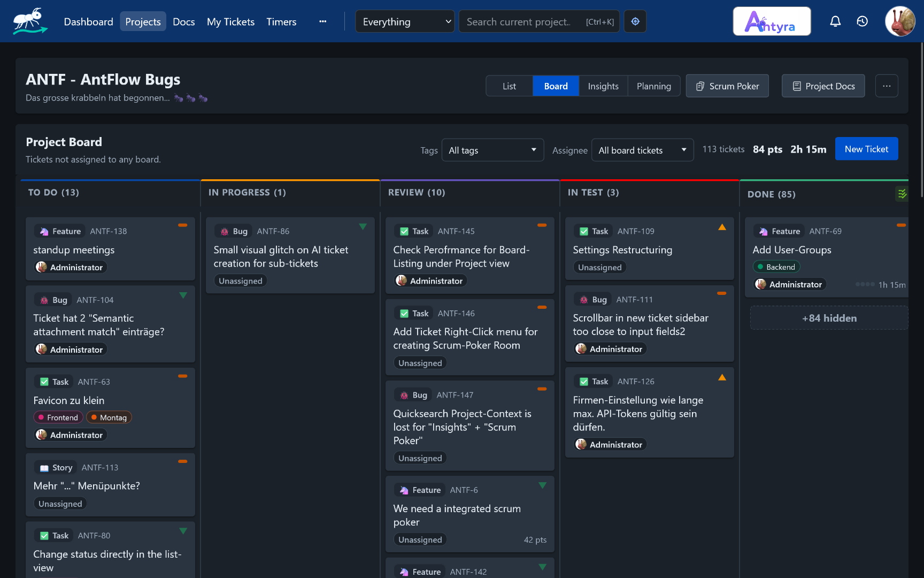Viewport: 924px width, 578px height.
Task: Open the All board tickets assignee dropdown
Action: coord(642,150)
